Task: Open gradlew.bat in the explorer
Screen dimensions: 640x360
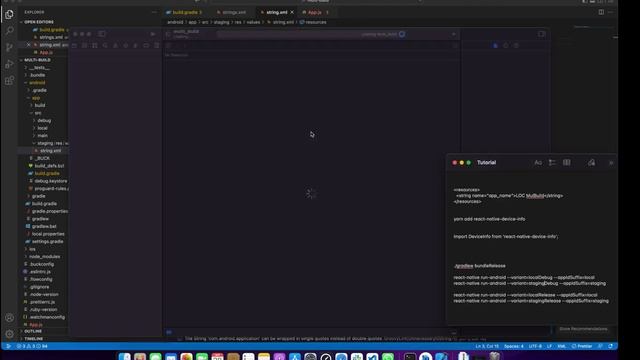Action: (44, 226)
